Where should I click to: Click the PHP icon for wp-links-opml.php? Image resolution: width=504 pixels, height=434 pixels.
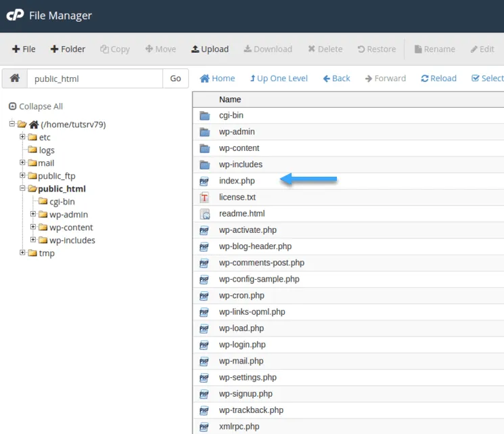click(204, 312)
